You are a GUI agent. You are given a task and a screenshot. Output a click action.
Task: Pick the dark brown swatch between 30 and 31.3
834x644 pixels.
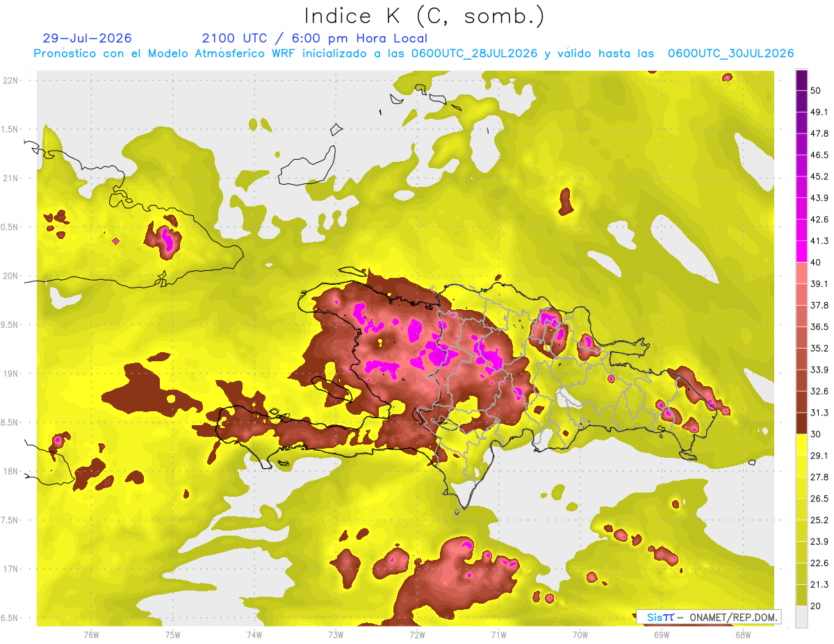pos(801,423)
